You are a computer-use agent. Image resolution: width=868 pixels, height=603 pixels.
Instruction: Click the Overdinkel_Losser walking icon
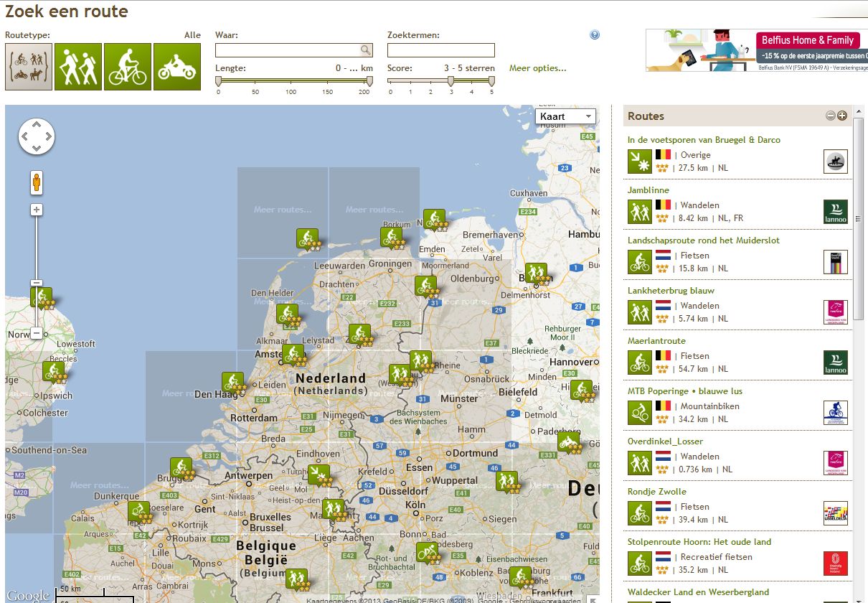pyautogui.click(x=639, y=462)
